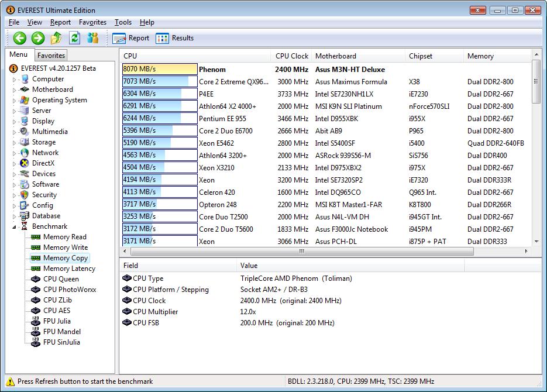Viewport: 547px width, 392px height.
Task: Expand the Motherboard tree node
Action: tap(14, 90)
